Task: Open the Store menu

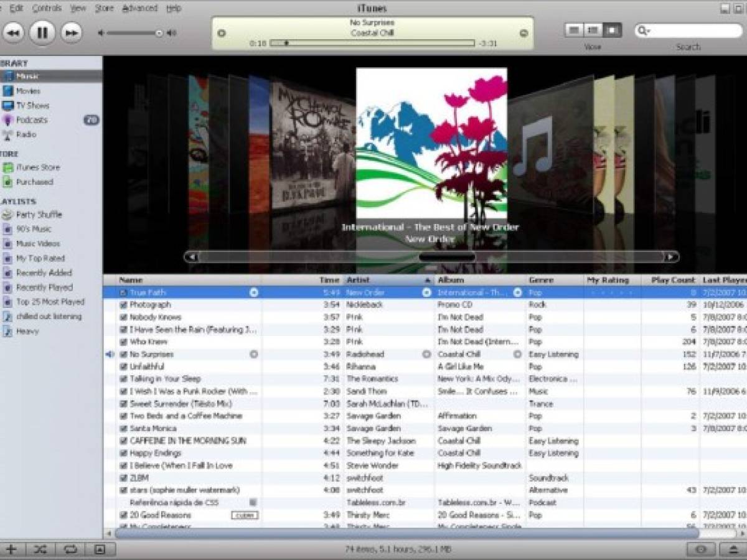Action: [104, 8]
